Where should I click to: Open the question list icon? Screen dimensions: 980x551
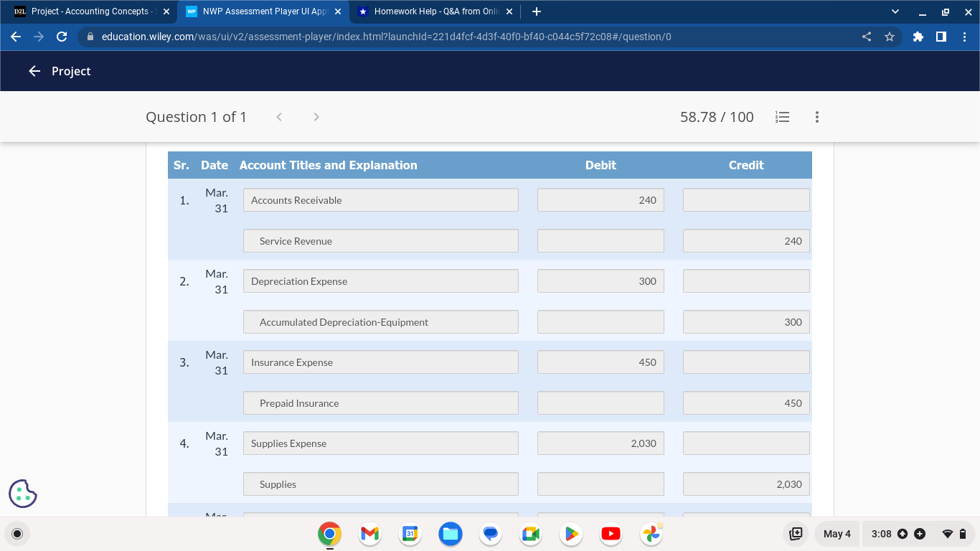pyautogui.click(x=782, y=117)
